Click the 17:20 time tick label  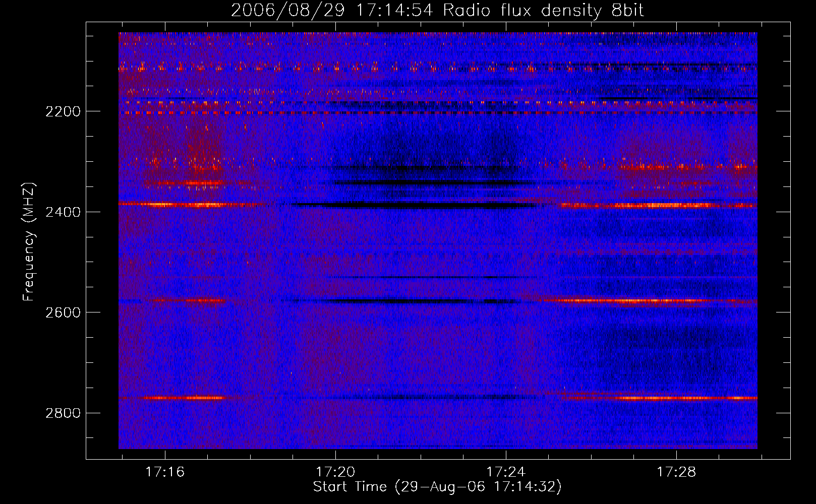[335, 472]
